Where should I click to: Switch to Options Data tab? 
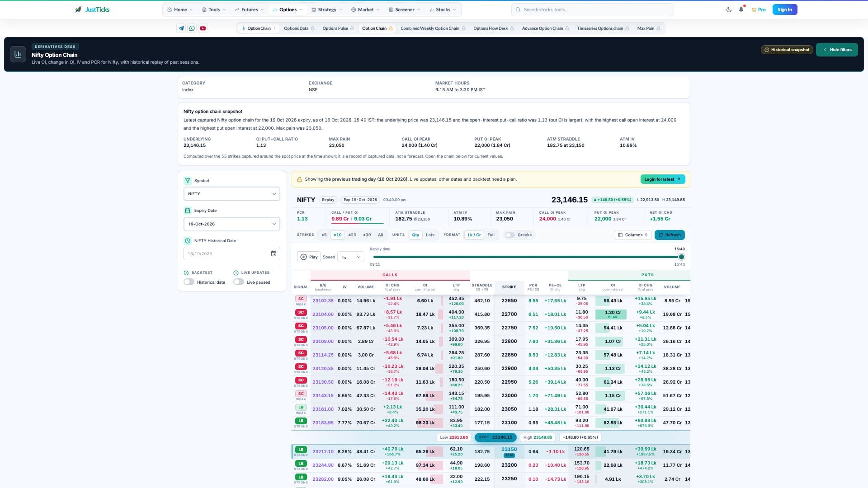(299, 28)
